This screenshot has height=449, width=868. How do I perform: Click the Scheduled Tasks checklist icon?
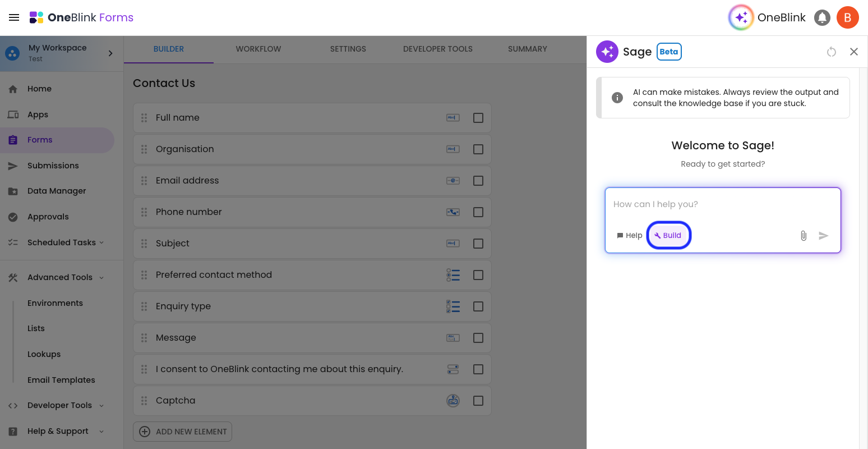13,242
